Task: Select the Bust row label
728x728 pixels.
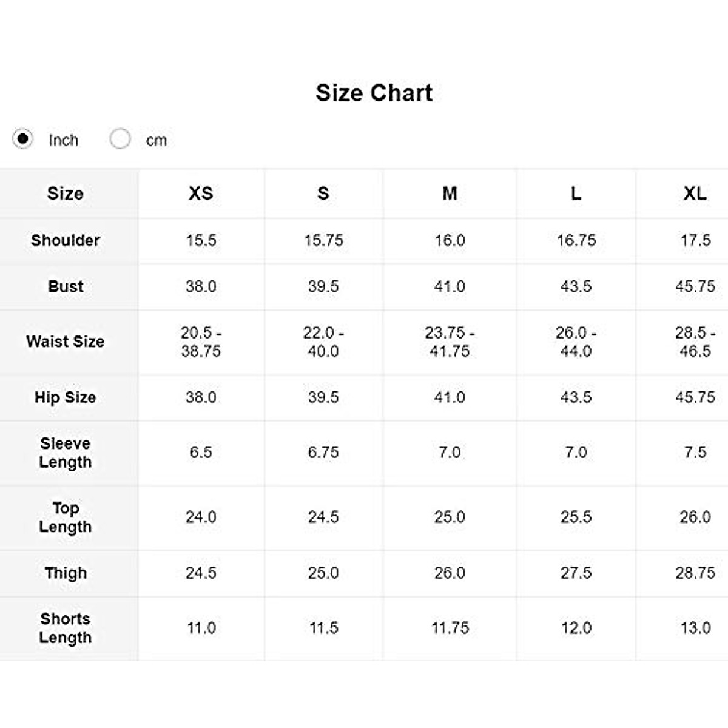Action: coord(66,286)
